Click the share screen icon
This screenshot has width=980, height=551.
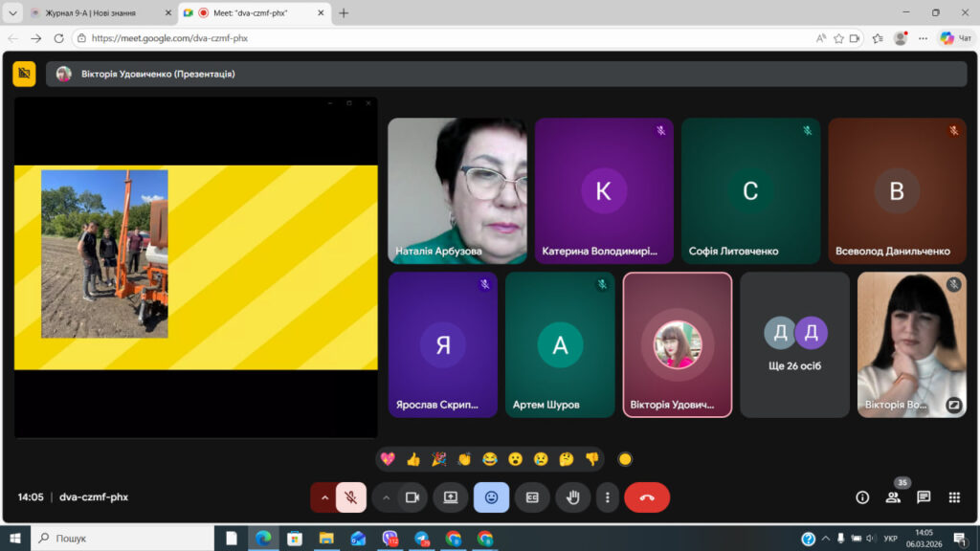click(451, 497)
